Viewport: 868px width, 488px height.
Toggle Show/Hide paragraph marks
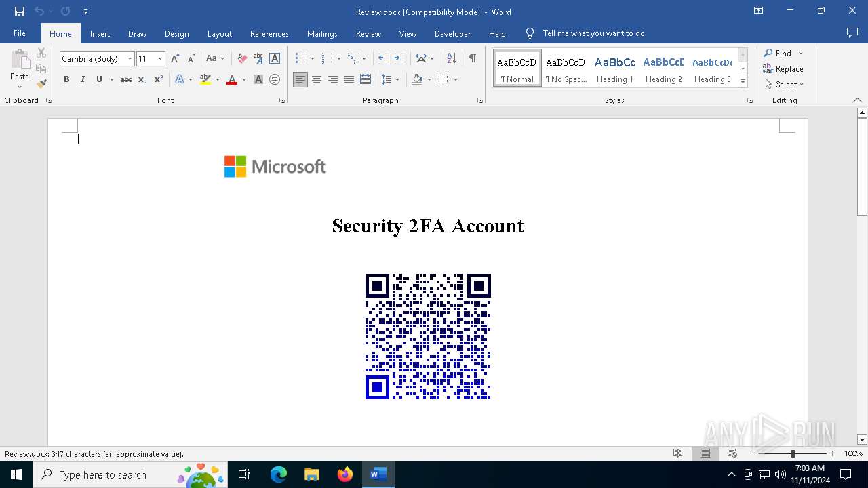point(472,59)
